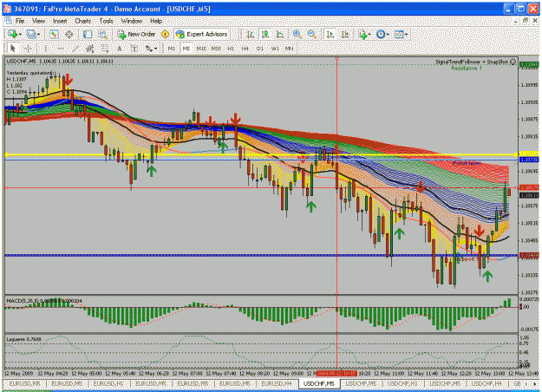Select the Cursor arrow tool
The image size is (542, 392).
[x=13, y=49]
